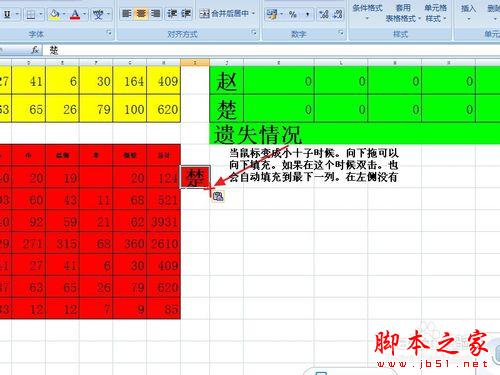This screenshot has width=500, height=375.
Task: Select red cell 124
Action: coord(164,177)
